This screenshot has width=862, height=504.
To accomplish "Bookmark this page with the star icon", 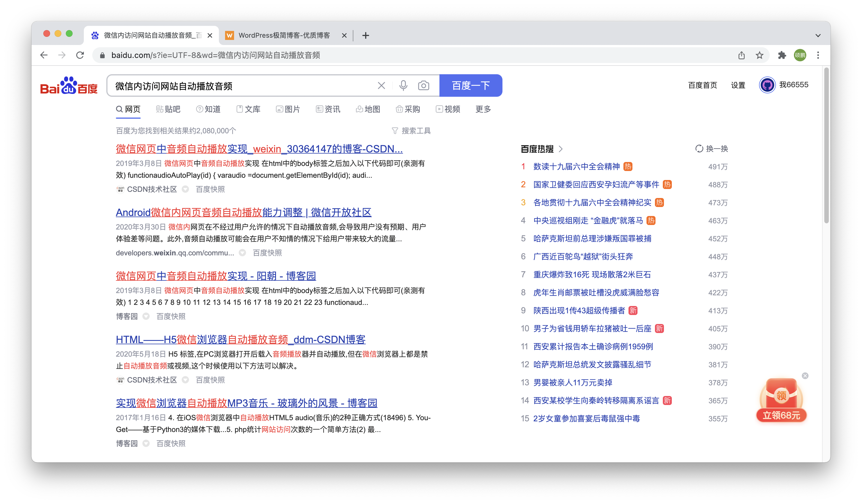I will (759, 55).
